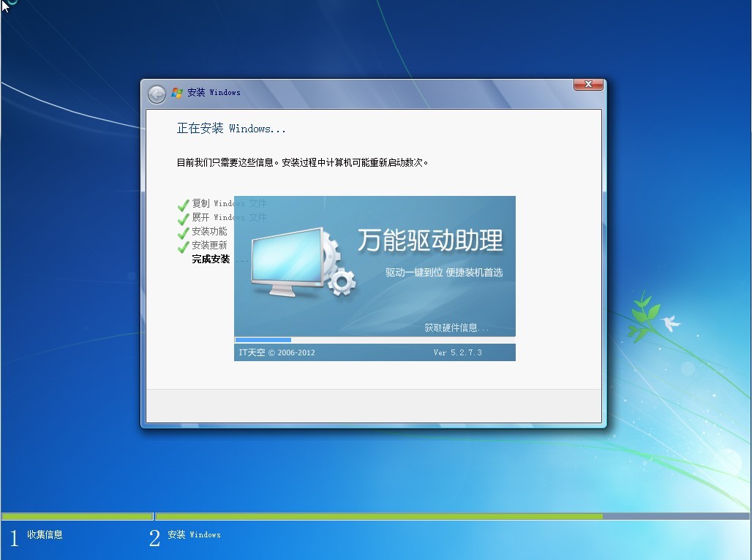This screenshot has width=752, height=560.
Task: Click the Ver 5.2.7.3 version label
Action: [x=457, y=352]
